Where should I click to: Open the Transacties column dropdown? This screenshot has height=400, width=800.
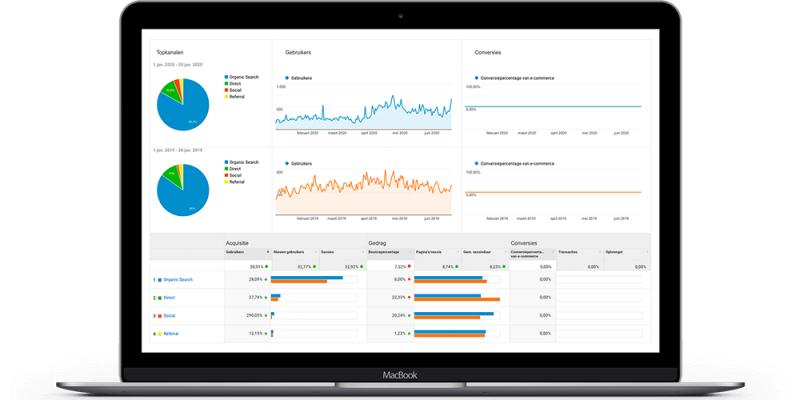tap(601, 252)
